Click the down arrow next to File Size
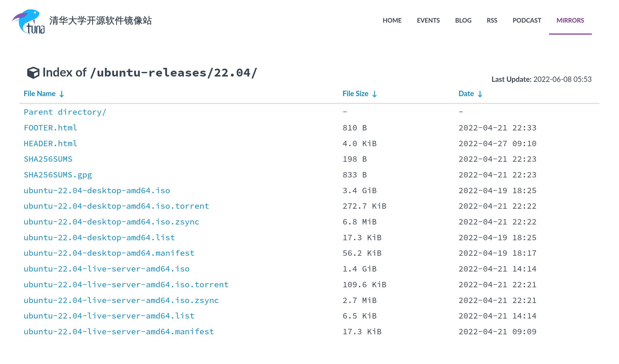Image resolution: width=619 pixels, height=364 pixels. (374, 94)
